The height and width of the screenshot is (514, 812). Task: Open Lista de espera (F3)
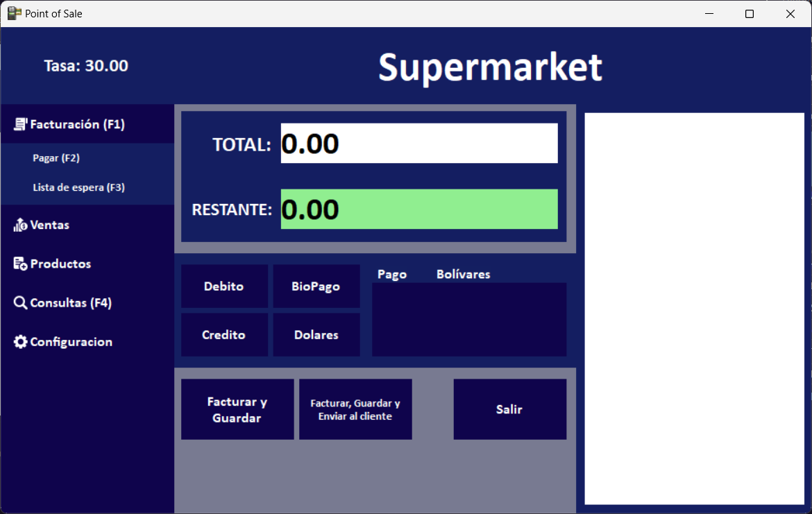point(78,187)
